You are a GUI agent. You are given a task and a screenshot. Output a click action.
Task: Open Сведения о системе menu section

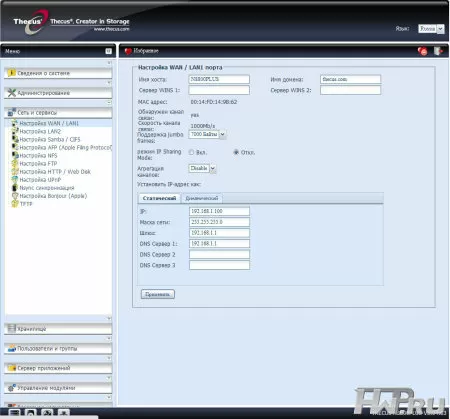58,73
